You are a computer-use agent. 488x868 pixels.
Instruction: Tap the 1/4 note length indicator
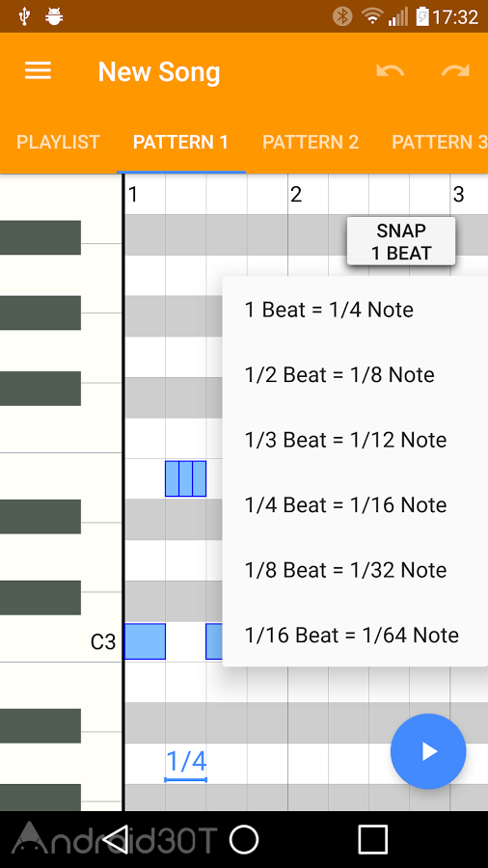pyautogui.click(x=186, y=764)
